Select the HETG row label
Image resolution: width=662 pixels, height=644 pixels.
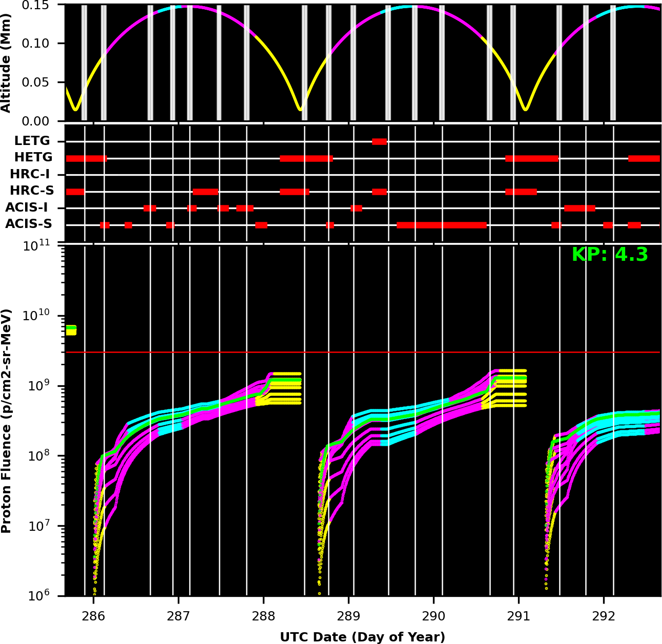[x=33, y=158]
